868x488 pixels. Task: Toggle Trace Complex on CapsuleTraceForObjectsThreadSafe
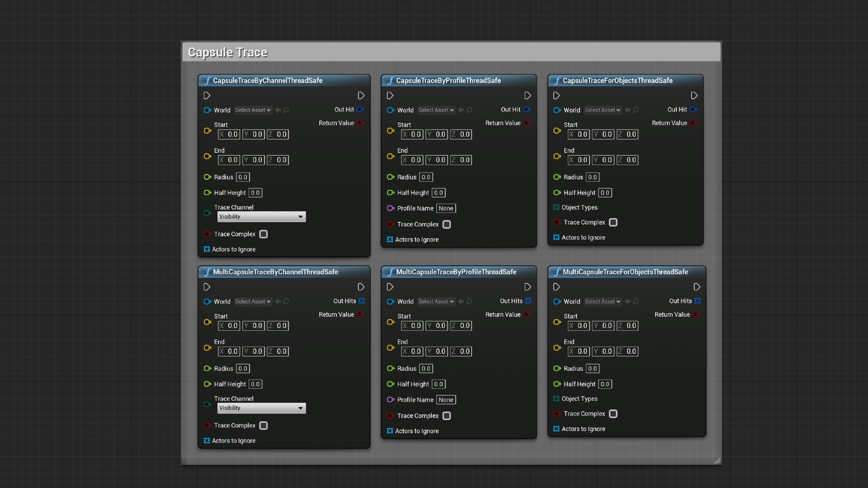point(613,222)
